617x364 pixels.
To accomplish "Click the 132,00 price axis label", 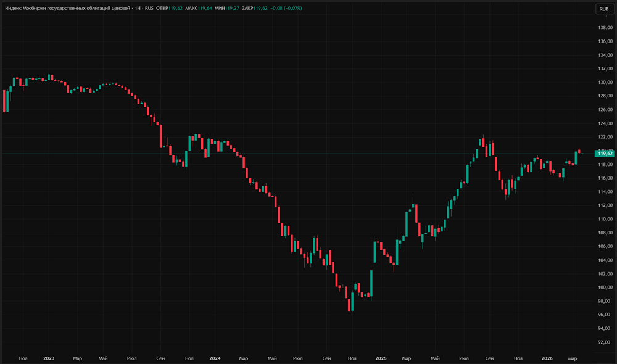I will pos(605,68).
